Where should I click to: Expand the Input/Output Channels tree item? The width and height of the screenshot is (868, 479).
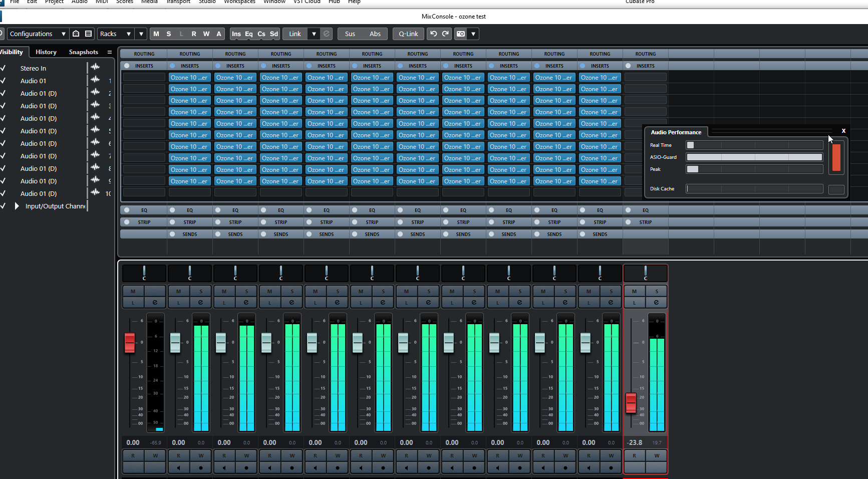coord(17,206)
